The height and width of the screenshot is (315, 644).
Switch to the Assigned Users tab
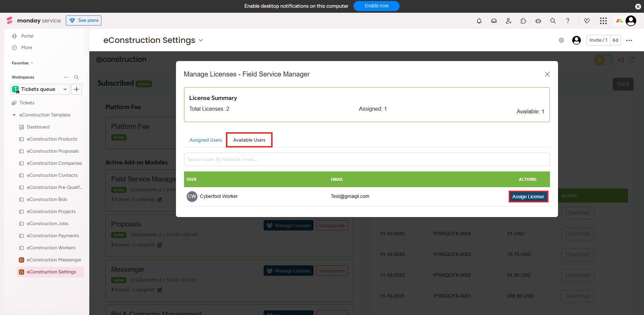(x=205, y=140)
